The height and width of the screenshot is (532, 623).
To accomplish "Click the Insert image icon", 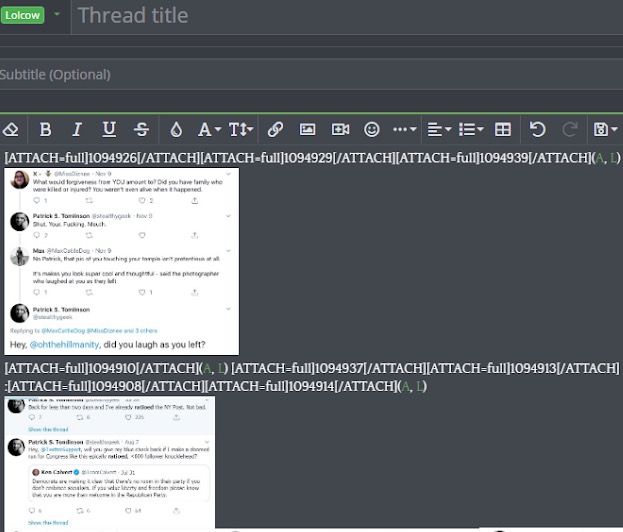I will coord(307,130).
